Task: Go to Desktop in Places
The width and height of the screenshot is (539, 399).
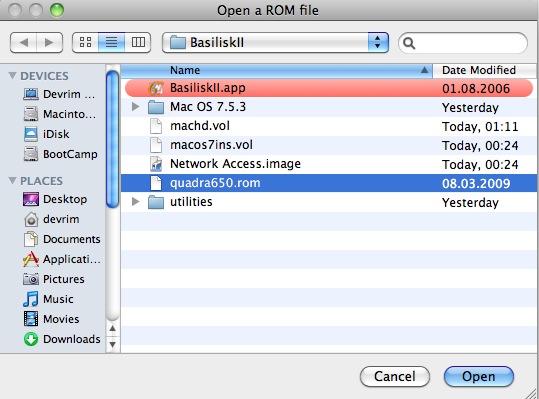Action: [x=55, y=199]
